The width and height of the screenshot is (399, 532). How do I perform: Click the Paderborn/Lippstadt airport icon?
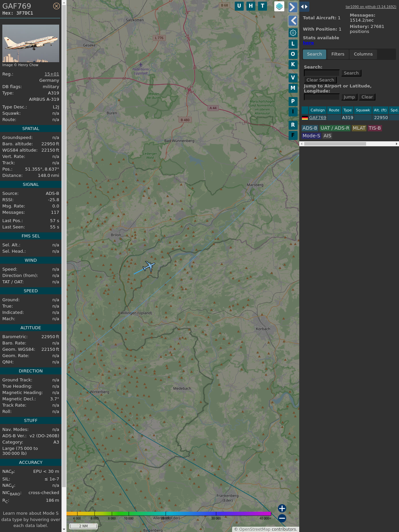pos(141,65)
